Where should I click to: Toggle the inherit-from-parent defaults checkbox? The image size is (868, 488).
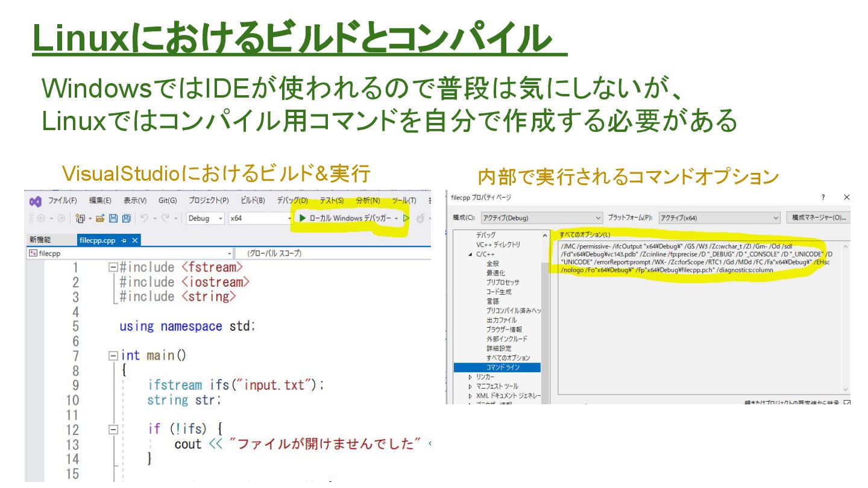click(847, 402)
